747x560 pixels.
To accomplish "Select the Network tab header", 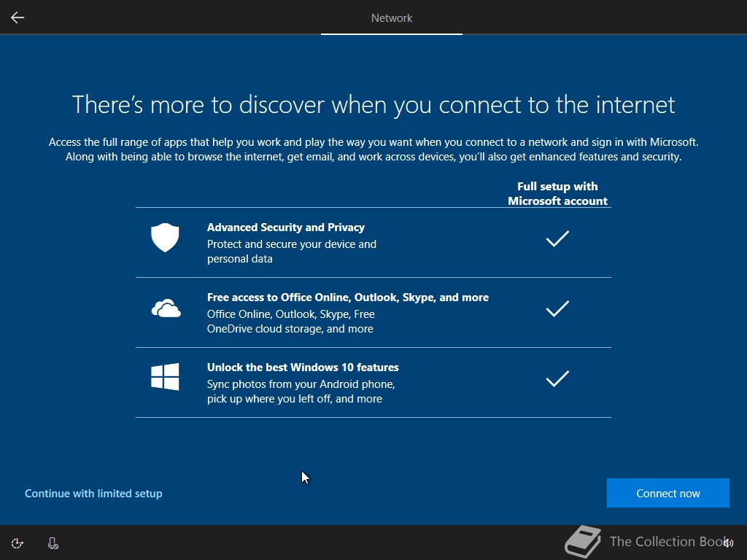I will pos(392,18).
